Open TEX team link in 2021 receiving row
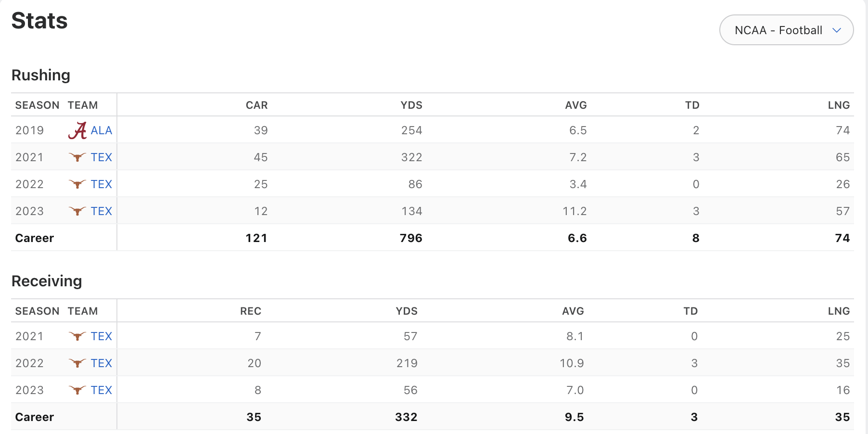 (102, 336)
